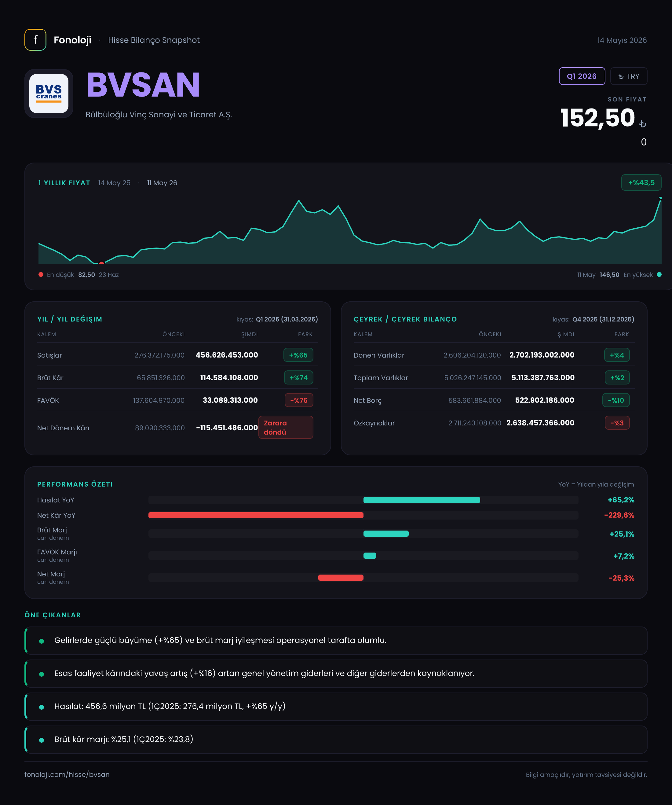
Task: Click the Hasılat YoY green bar
Action: click(x=422, y=500)
